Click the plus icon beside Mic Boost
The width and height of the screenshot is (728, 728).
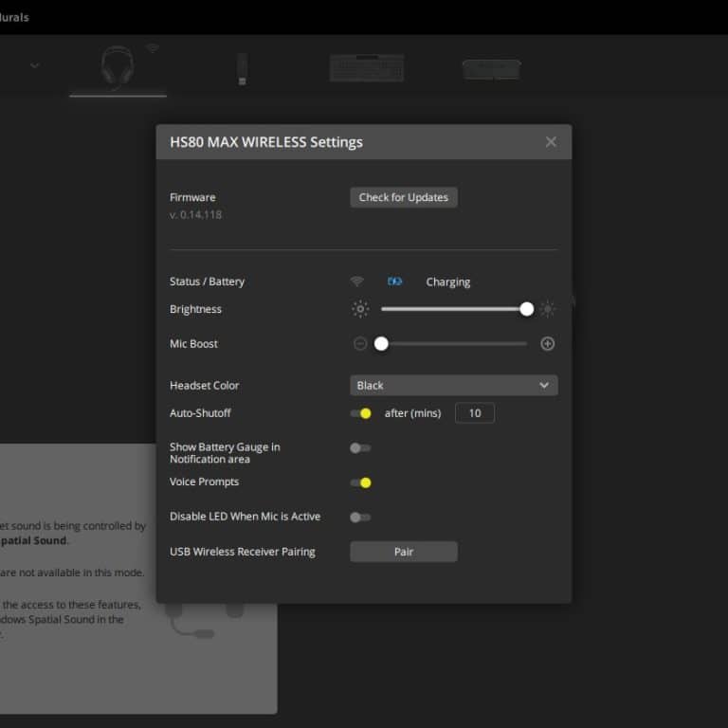click(547, 344)
